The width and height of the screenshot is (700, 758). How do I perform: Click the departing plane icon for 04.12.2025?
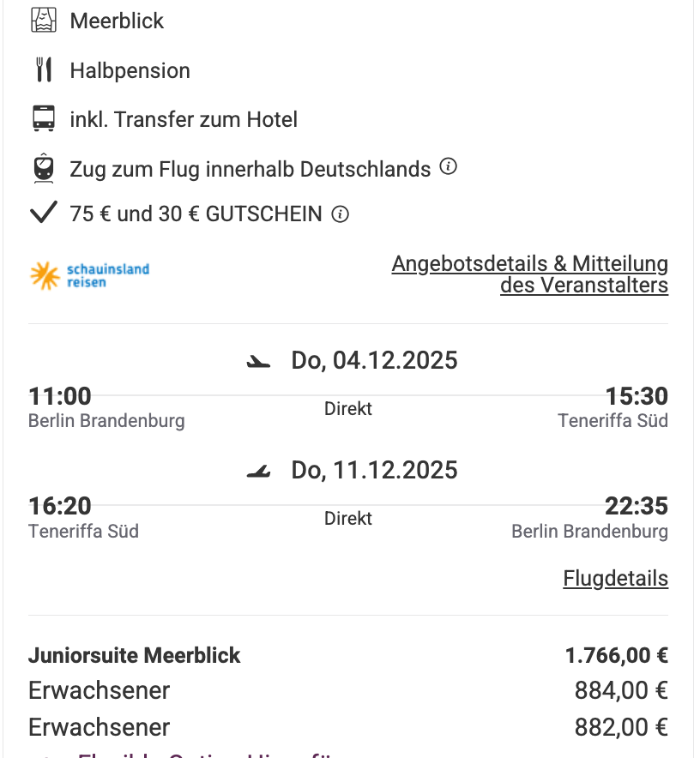pos(257,362)
